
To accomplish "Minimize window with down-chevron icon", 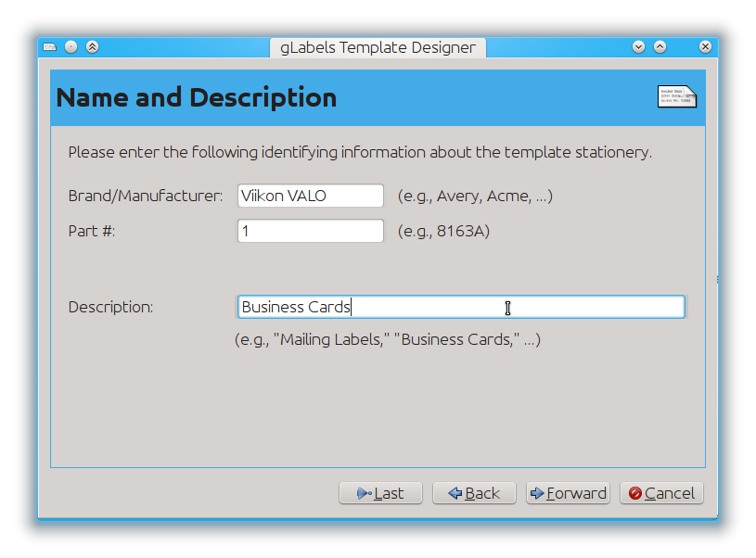I will [x=638, y=46].
